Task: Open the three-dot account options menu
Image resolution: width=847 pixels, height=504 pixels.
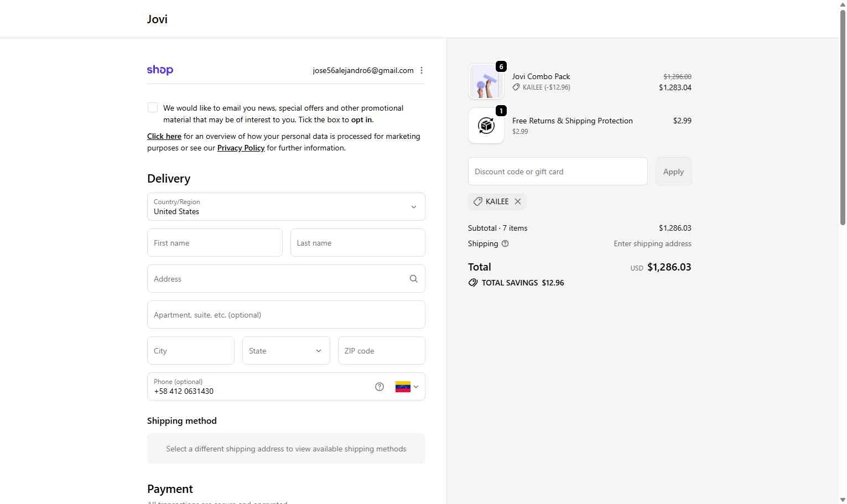Action: coord(422,70)
